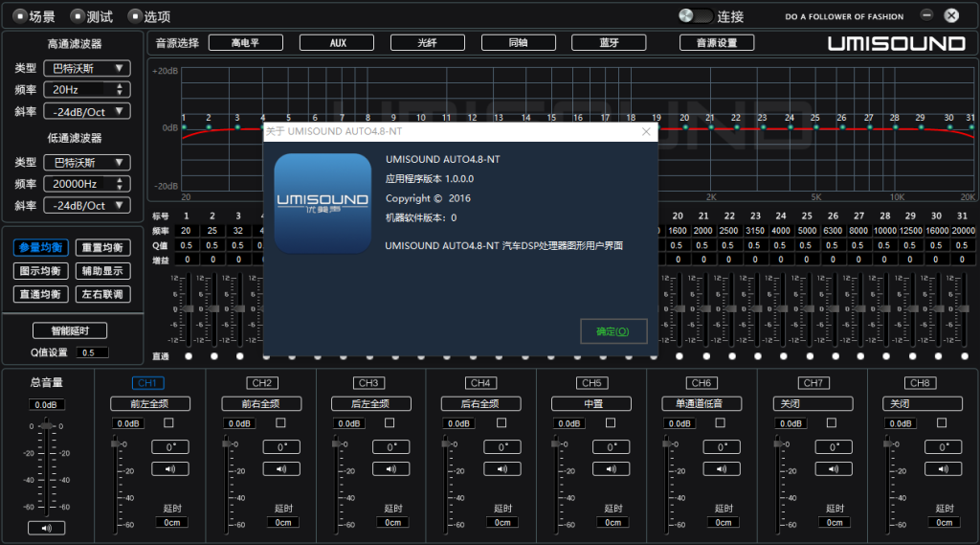Screen dimensions: 980x545
Task: Close the About UMISOUND dialog with X
Action: [646, 131]
